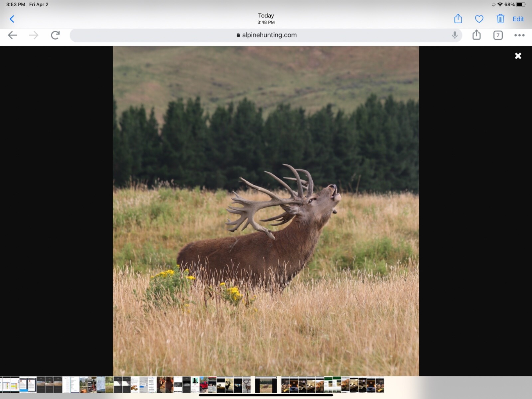Tap the 3:53 PM clock in the status bar
532x399 pixels.
[x=16, y=4]
